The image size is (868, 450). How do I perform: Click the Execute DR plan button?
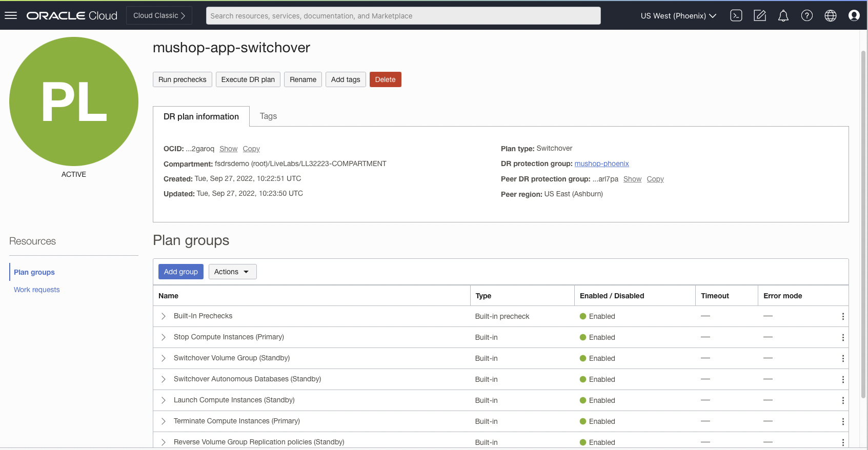pyautogui.click(x=248, y=79)
